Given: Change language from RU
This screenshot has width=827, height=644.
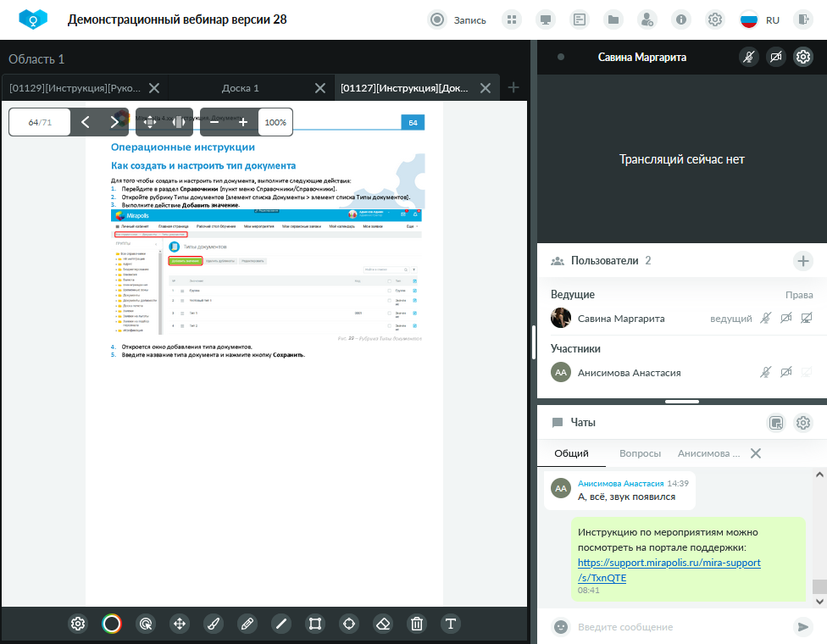Looking at the screenshot, I should pos(759,20).
